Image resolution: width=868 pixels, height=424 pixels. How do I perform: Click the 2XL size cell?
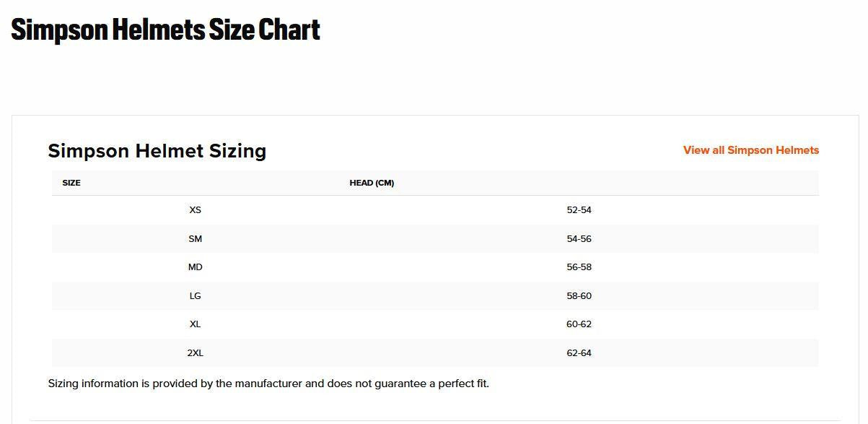click(x=195, y=353)
